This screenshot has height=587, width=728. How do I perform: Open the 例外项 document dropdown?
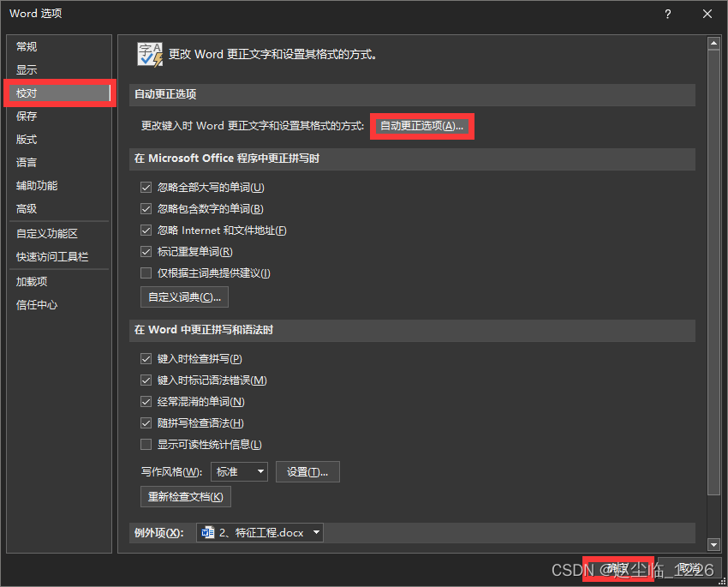[260, 533]
